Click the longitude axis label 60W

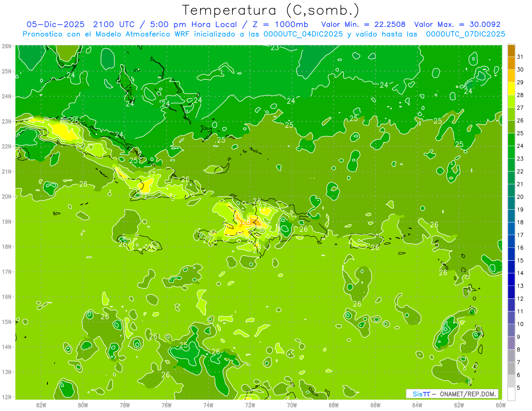pos(501,405)
